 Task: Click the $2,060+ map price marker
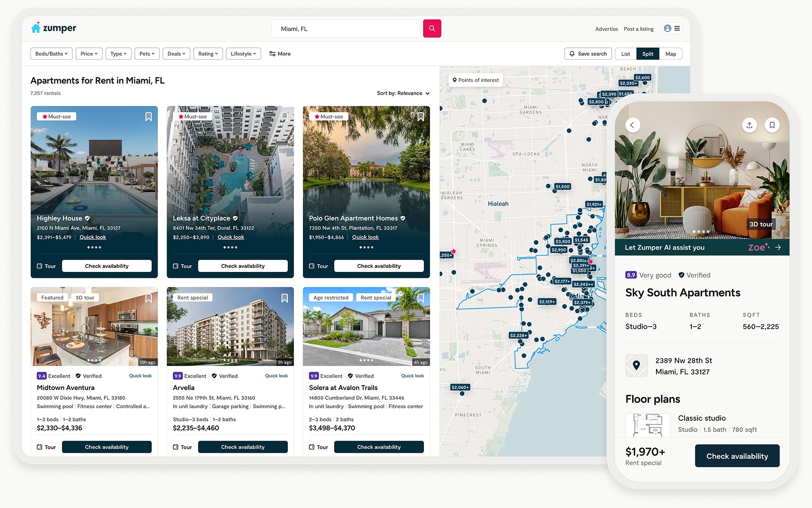(x=460, y=387)
